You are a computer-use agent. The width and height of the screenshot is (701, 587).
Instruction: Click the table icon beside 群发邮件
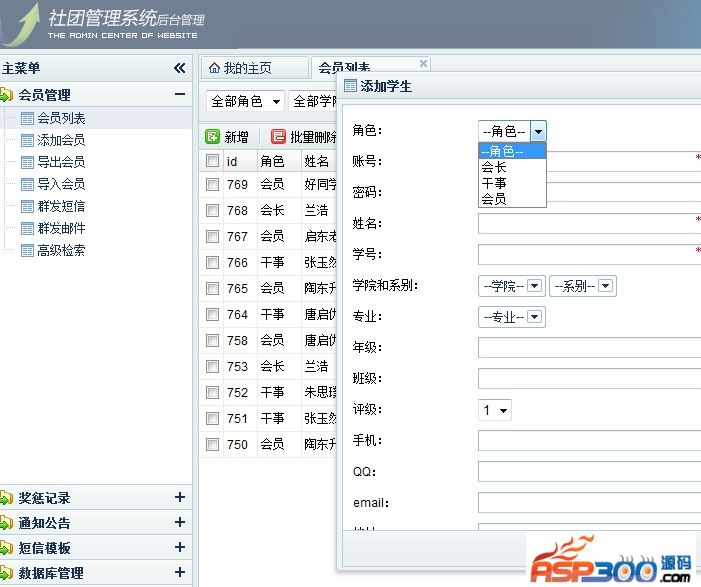[27, 229]
